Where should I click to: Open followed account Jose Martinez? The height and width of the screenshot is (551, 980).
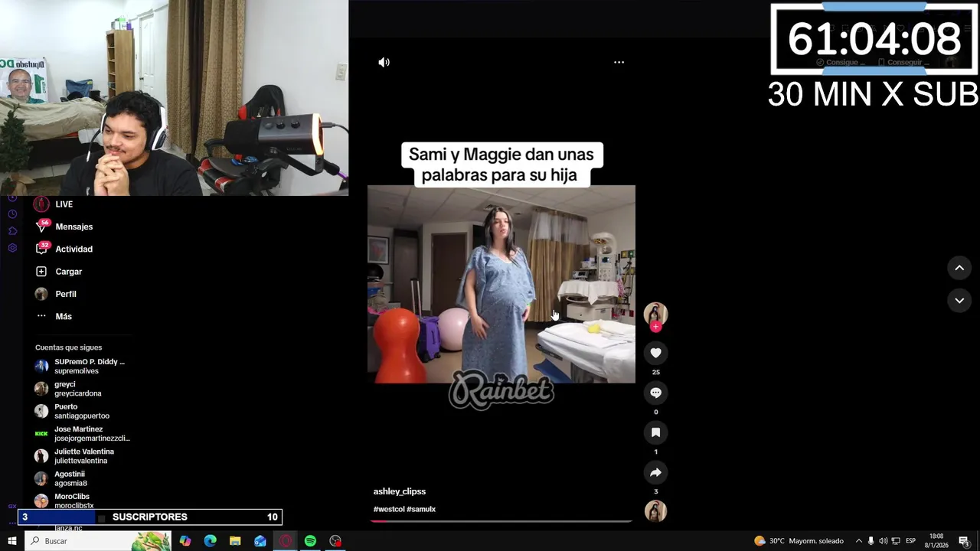coord(82,433)
